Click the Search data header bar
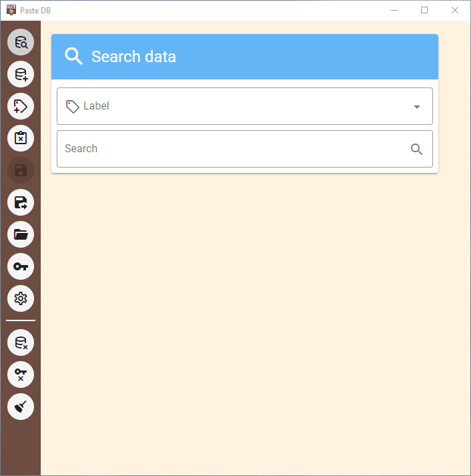Image resolution: width=471 pixels, height=476 pixels. pos(245,57)
